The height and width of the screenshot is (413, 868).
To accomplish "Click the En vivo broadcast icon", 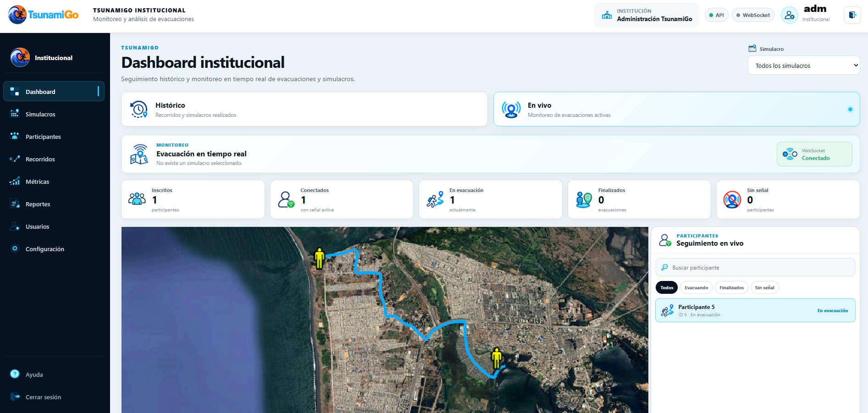I will coord(511,109).
